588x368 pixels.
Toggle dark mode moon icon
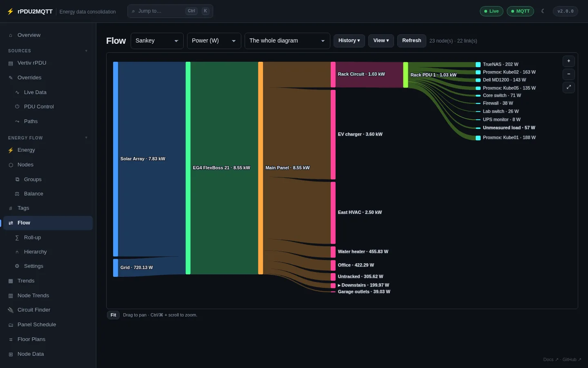(543, 11)
